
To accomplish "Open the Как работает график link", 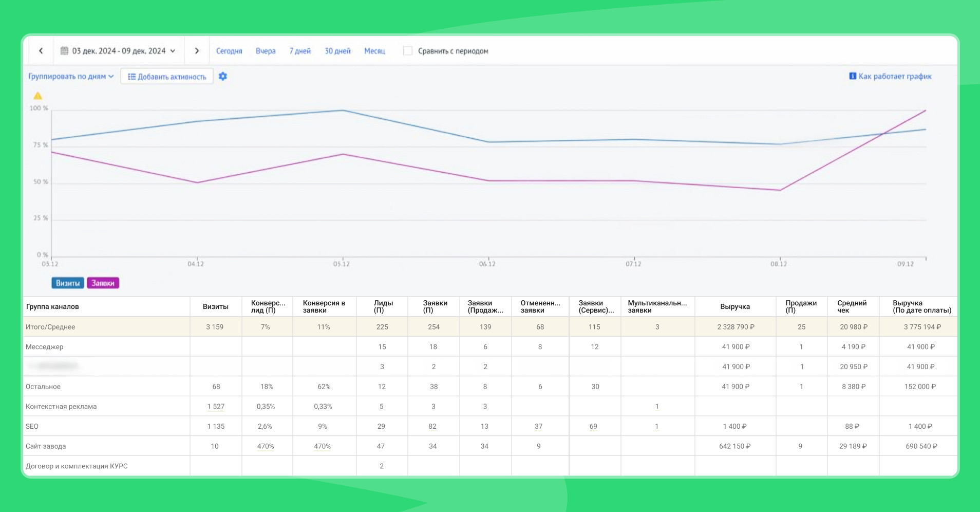I will 895,76.
